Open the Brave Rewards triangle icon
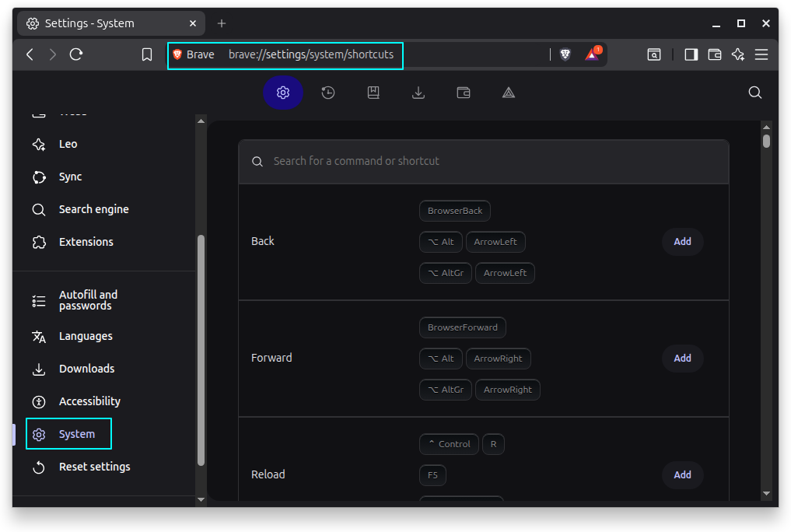791x532 pixels. (593, 54)
